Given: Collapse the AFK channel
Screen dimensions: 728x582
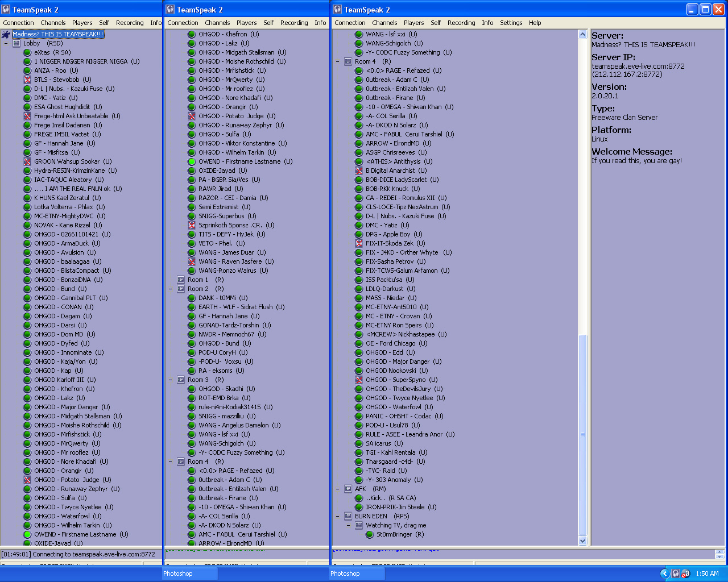Looking at the screenshot, I should tap(338, 489).
